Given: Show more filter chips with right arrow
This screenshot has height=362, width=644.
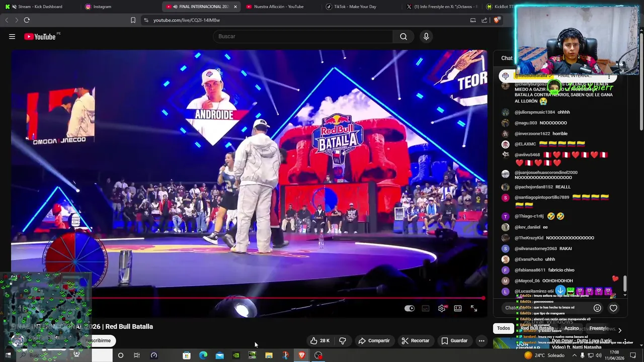Looking at the screenshot, I should pos(620,330).
